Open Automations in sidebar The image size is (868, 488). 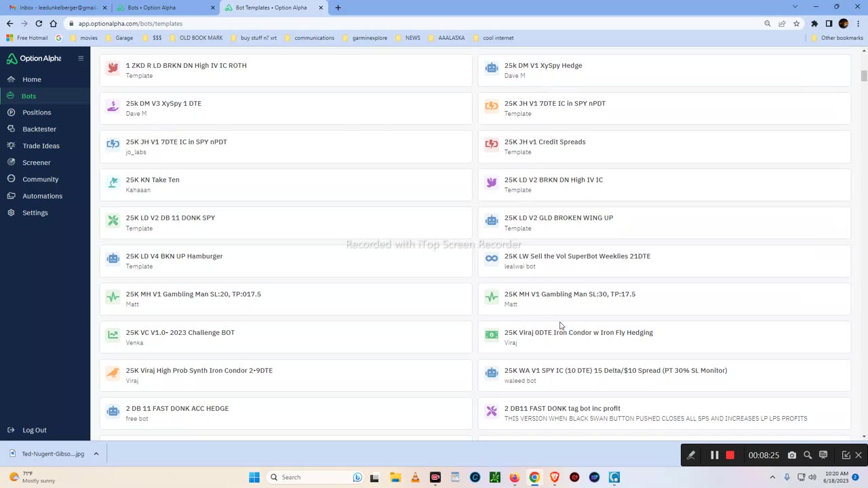tap(42, 196)
